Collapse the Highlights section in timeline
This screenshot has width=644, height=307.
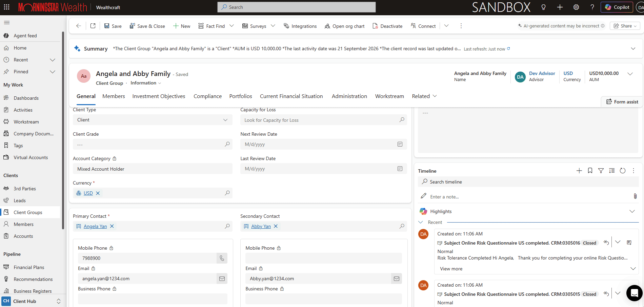(x=632, y=211)
